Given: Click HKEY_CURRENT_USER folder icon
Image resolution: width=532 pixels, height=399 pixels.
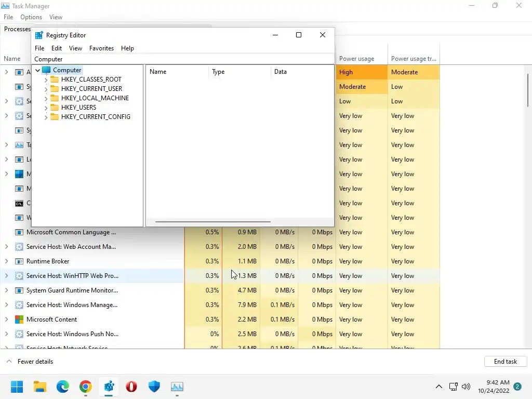Looking at the screenshot, I should click(x=54, y=88).
